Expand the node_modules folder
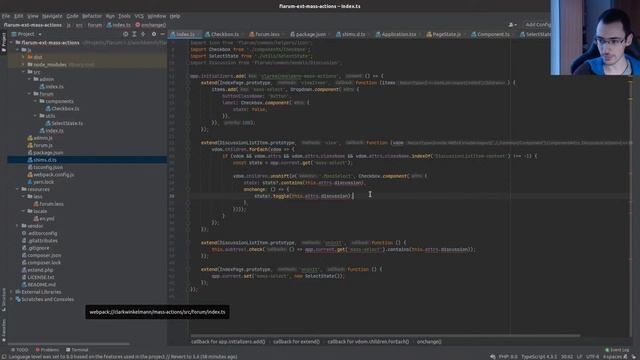The image size is (640, 360). coord(24,64)
